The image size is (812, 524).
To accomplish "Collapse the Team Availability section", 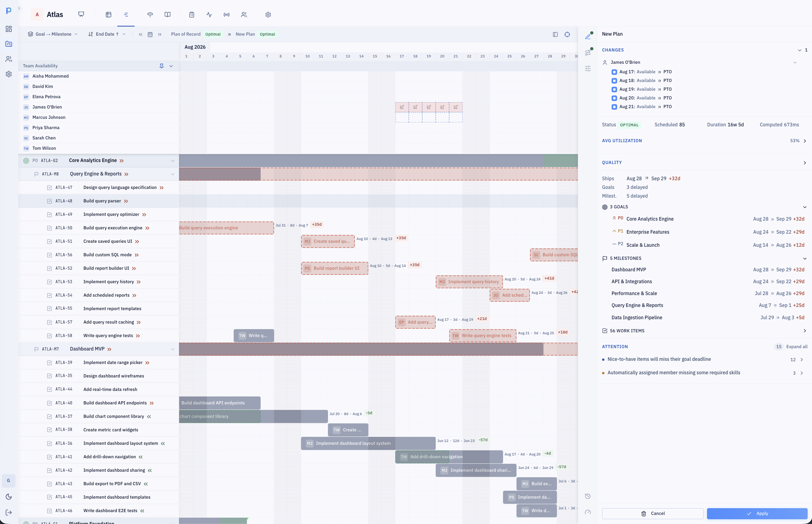I will point(171,66).
